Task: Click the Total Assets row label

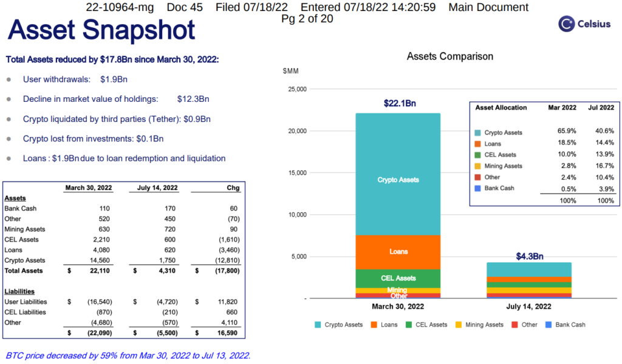Action: point(24,271)
